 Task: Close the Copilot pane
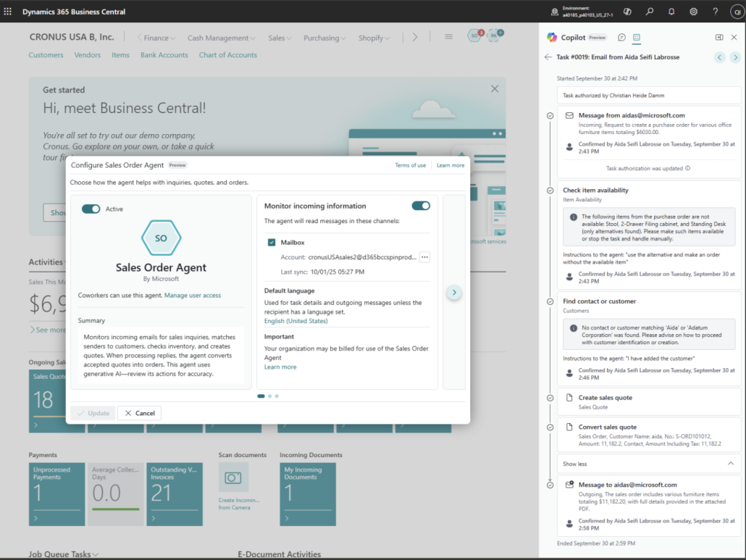click(x=734, y=37)
